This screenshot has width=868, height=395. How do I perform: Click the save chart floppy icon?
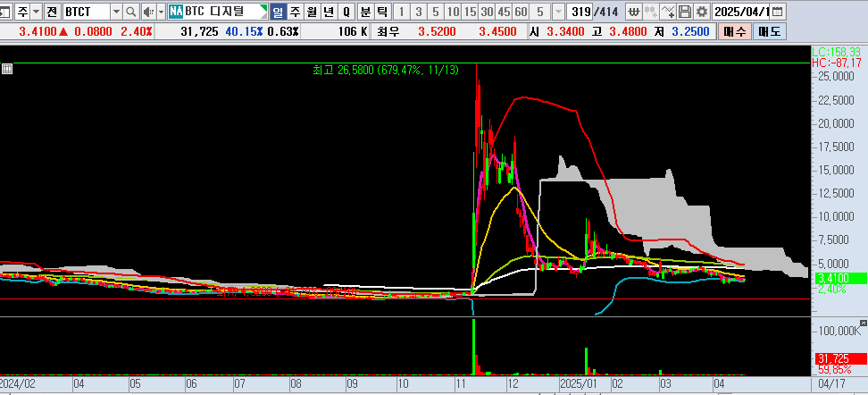click(x=685, y=11)
